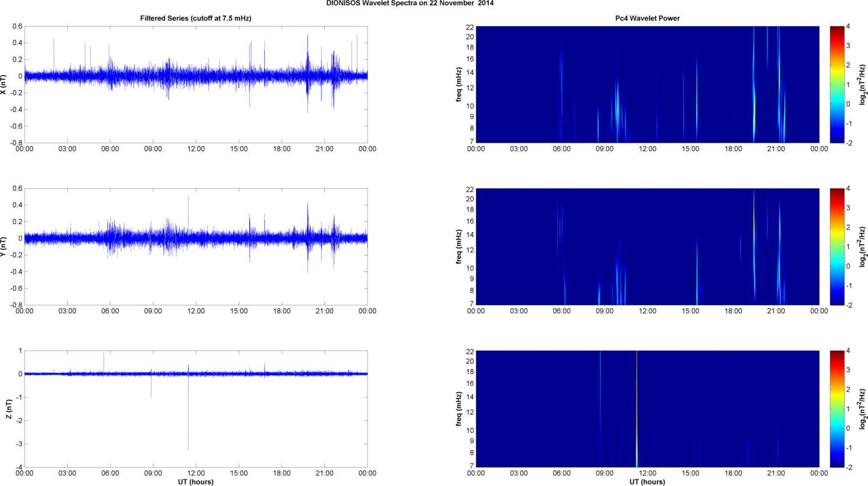Click the top Pc4 wavelet power spectrogram
Viewport: 868px width, 486px height.
(647, 84)
